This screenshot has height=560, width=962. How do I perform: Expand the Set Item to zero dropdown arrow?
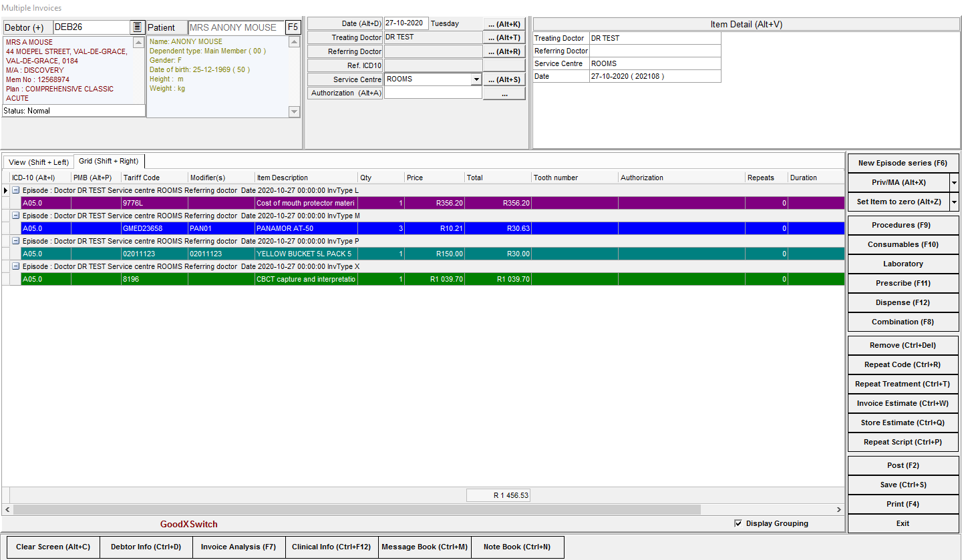954,202
